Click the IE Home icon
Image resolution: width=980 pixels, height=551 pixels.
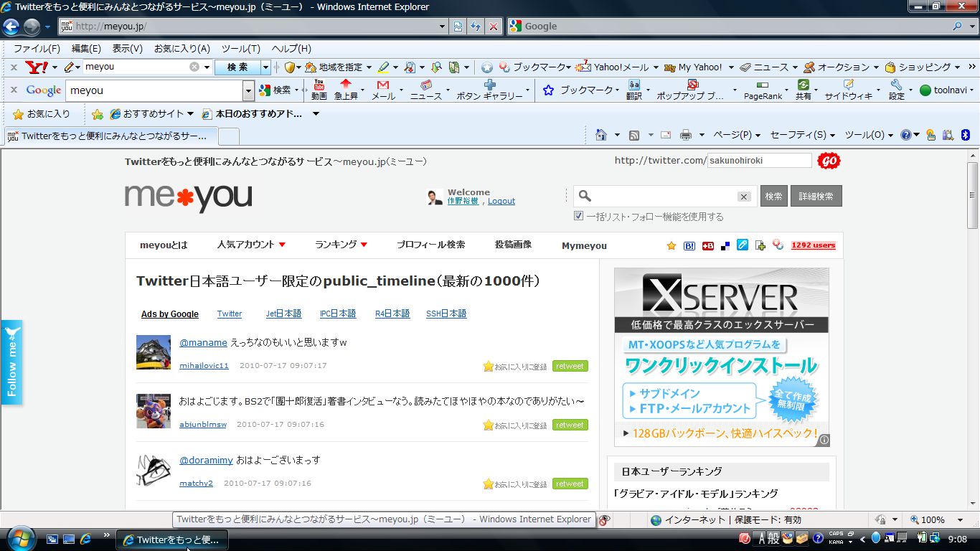point(601,135)
